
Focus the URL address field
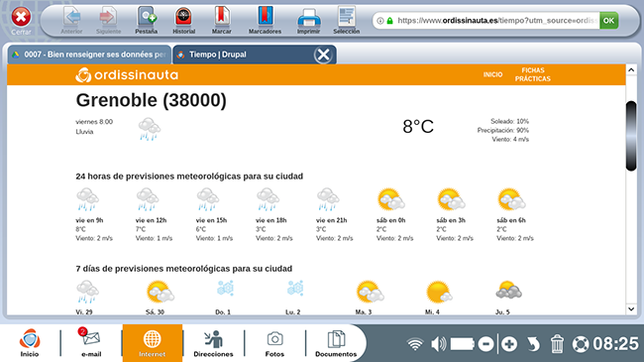click(496, 21)
